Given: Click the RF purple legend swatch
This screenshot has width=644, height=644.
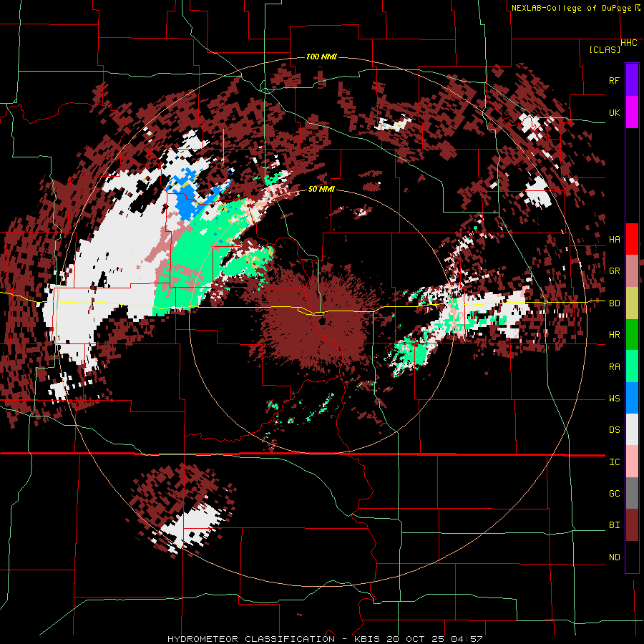Looking at the screenshot, I should [x=632, y=80].
